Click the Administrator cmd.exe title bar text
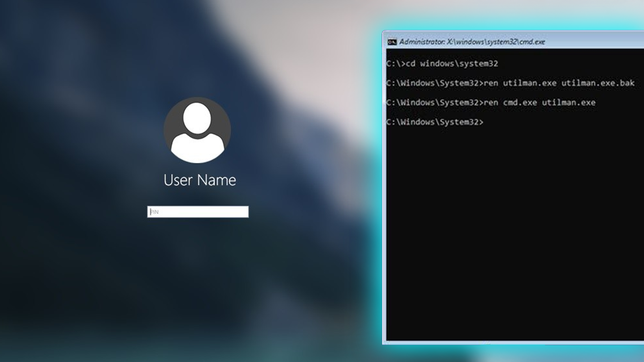The image size is (644, 362). 472,42
